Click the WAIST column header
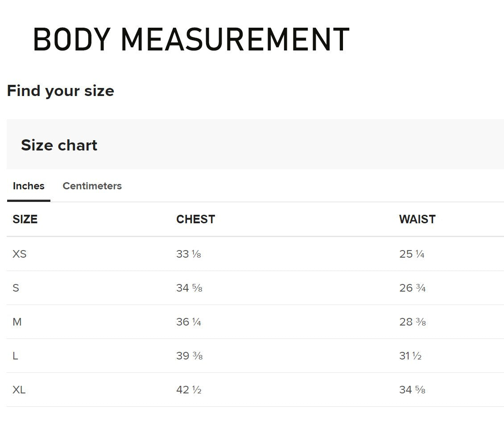This screenshot has width=504, height=426. click(x=417, y=219)
